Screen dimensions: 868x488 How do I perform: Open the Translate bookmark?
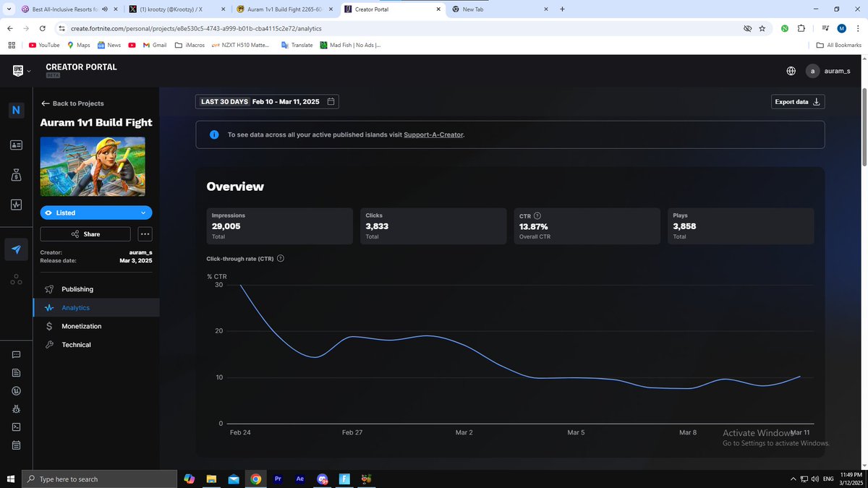click(297, 45)
